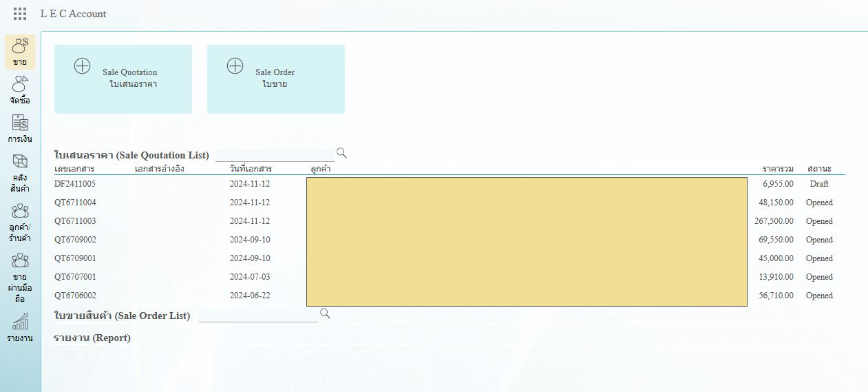Open the apps grid menu icon
Viewport: 868px width, 392px height.
click(20, 14)
